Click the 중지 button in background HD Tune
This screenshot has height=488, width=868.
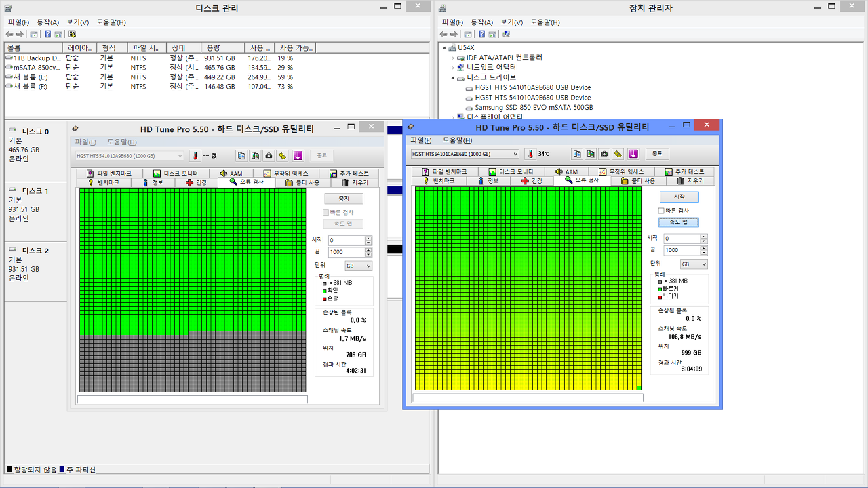tap(344, 199)
